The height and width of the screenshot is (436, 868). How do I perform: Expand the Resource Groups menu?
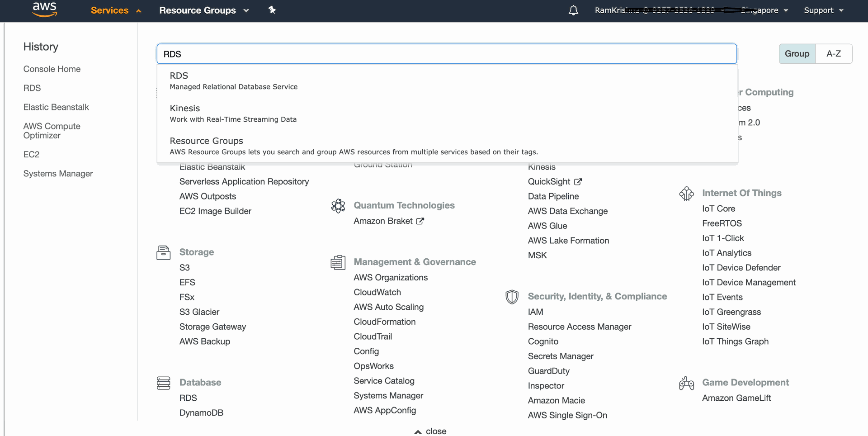coord(204,10)
